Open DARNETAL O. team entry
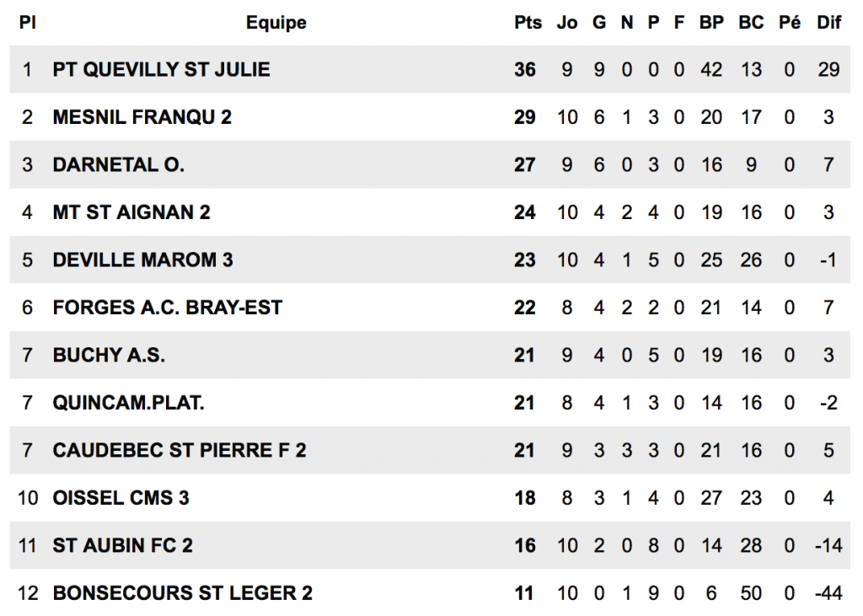Image resolution: width=863 pixels, height=616 pixels. click(x=118, y=164)
